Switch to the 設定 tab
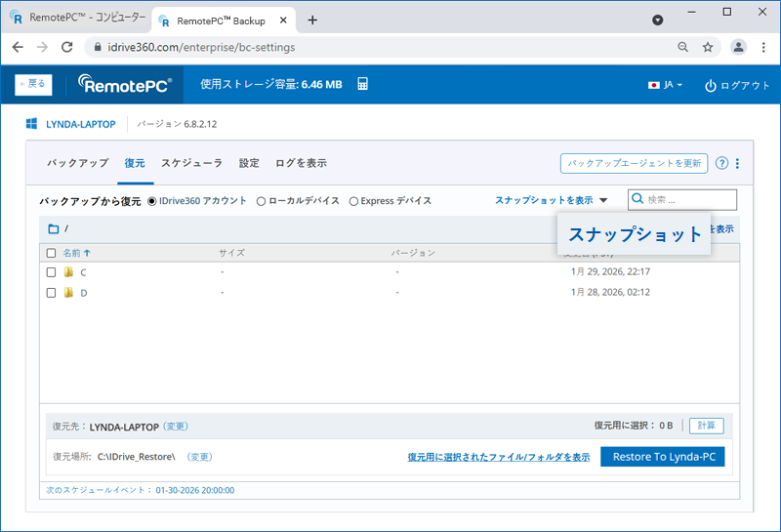This screenshot has width=781, height=532. (x=249, y=163)
